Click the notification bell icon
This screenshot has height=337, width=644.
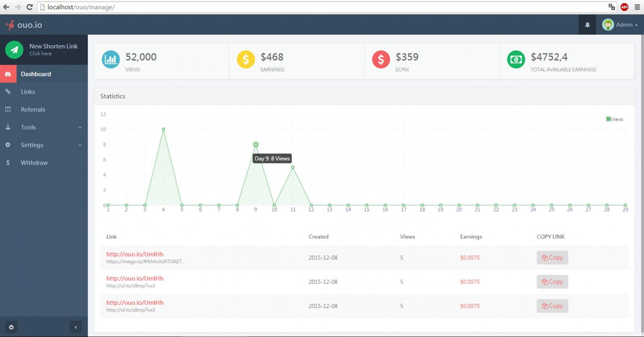pyautogui.click(x=587, y=25)
